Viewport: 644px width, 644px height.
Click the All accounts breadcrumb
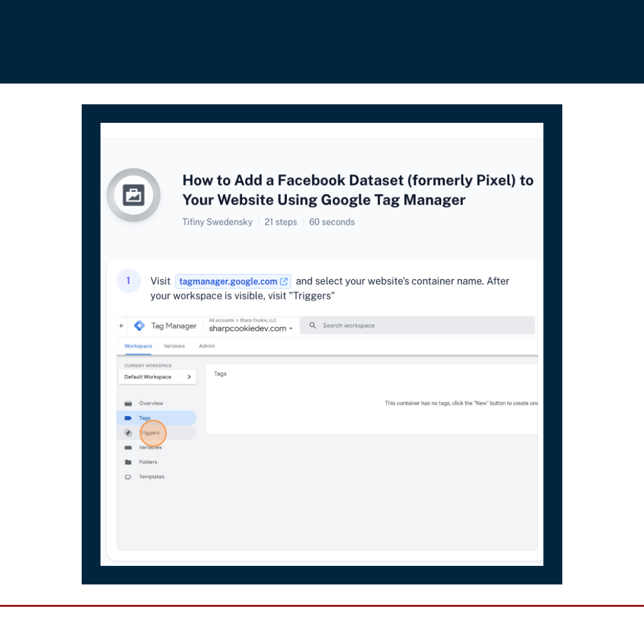pyautogui.click(x=221, y=320)
